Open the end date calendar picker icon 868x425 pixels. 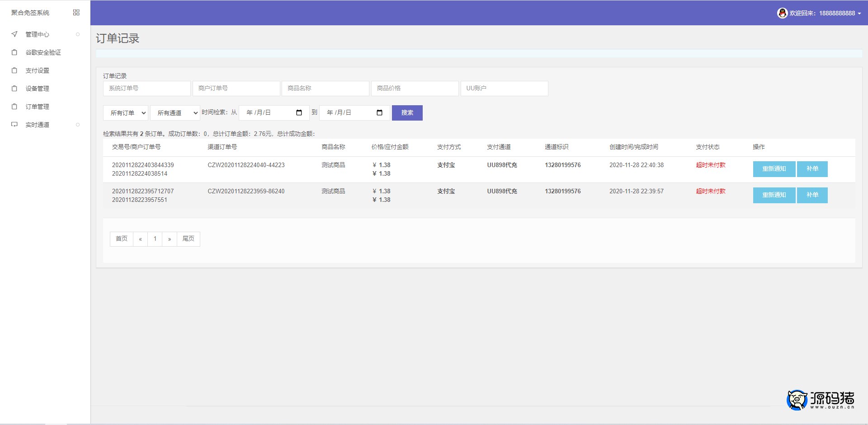[379, 113]
